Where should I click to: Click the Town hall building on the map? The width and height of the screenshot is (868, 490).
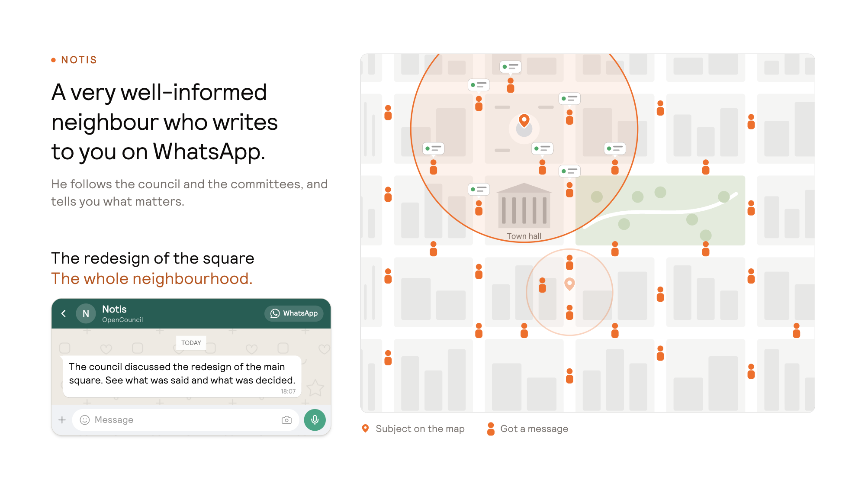(x=524, y=206)
